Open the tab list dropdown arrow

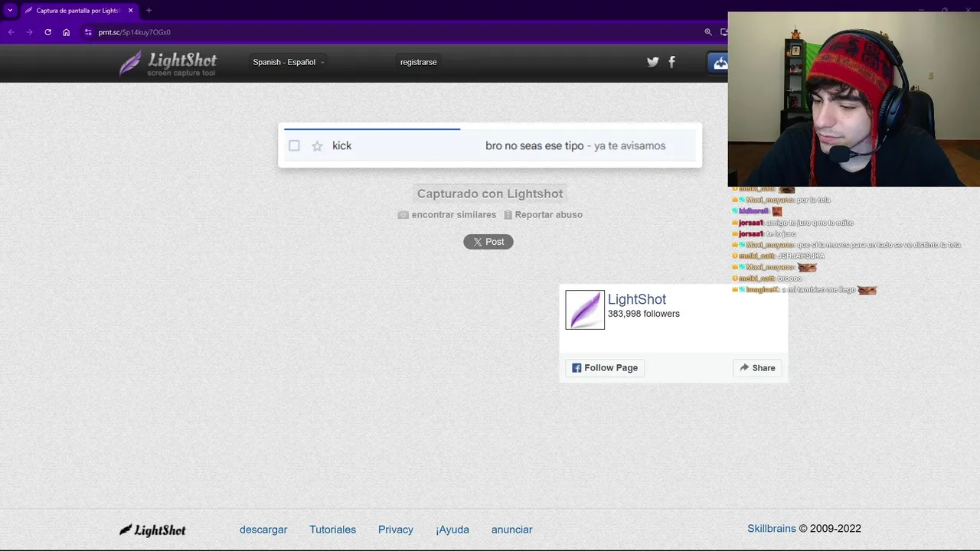tap(10, 11)
